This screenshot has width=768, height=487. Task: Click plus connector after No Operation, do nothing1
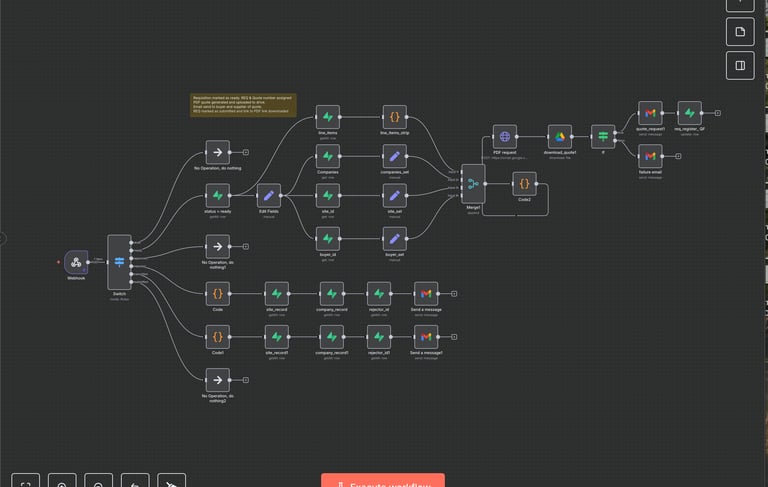tap(246, 246)
